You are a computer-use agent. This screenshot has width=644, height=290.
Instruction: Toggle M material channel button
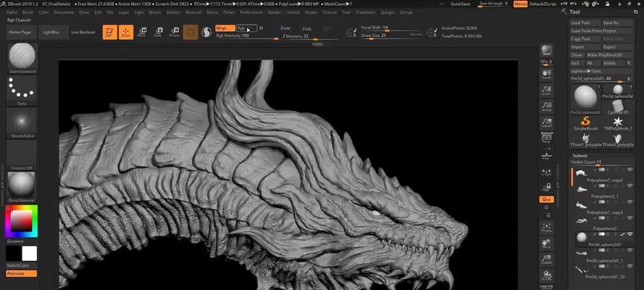coord(262,28)
